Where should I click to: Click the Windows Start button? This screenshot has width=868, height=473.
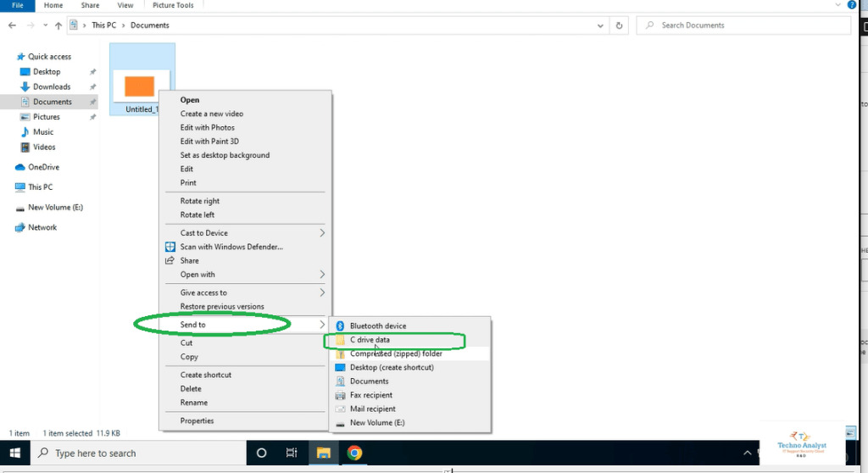point(14,453)
